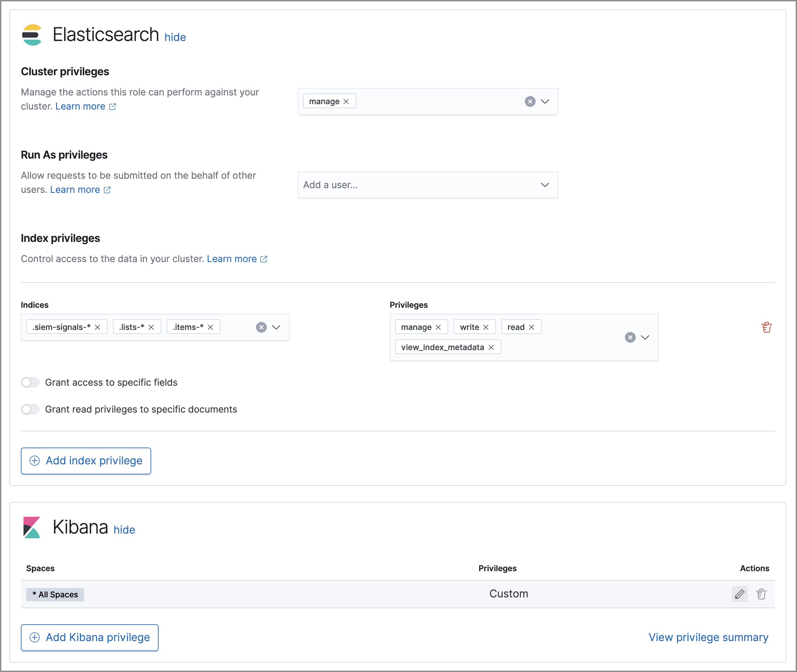Click the Privileges column header in Kibana table

coord(498,569)
